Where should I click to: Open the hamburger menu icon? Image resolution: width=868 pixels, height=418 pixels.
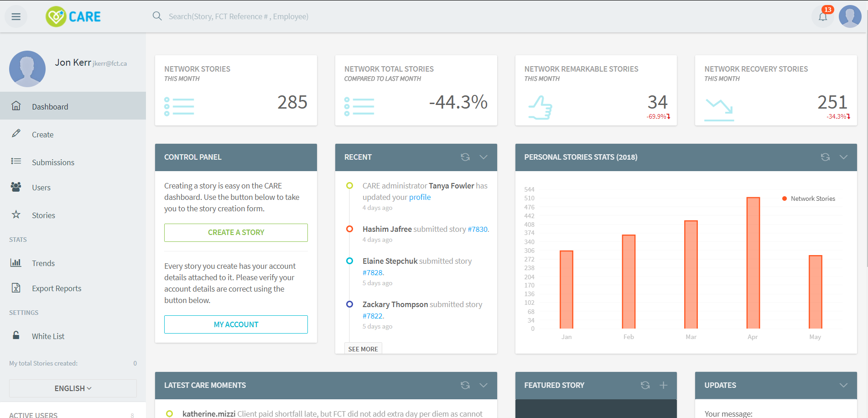tap(16, 17)
